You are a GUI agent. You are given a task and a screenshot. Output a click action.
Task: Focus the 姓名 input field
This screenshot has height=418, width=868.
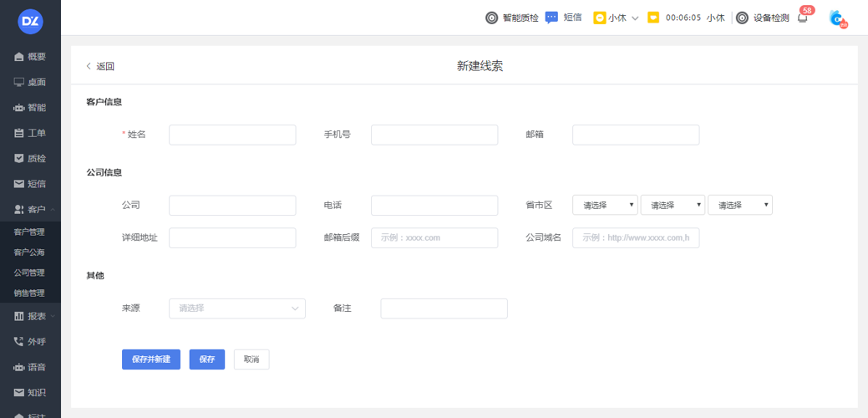[x=232, y=135]
